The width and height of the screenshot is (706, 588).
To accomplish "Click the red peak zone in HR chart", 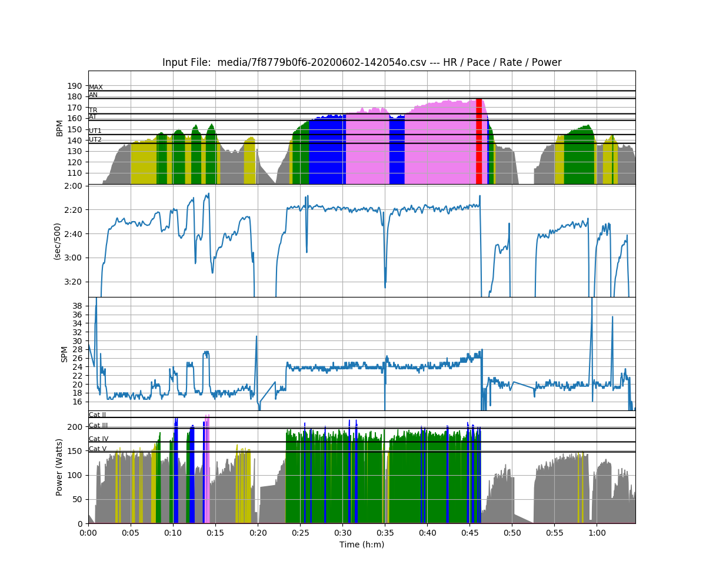I will 479,141.
